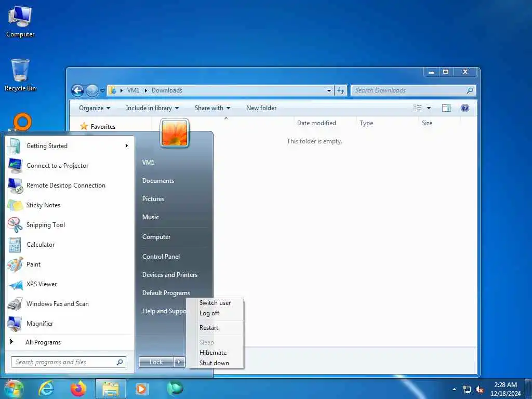Viewport: 532px width, 399px height.
Task: Refresh the Downloads folder view
Action: [341, 90]
